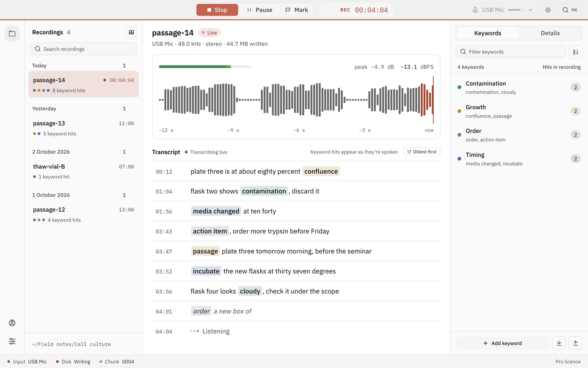Select the Contamination keyword group
Viewport: 588px width, 368px height.
tap(519, 88)
